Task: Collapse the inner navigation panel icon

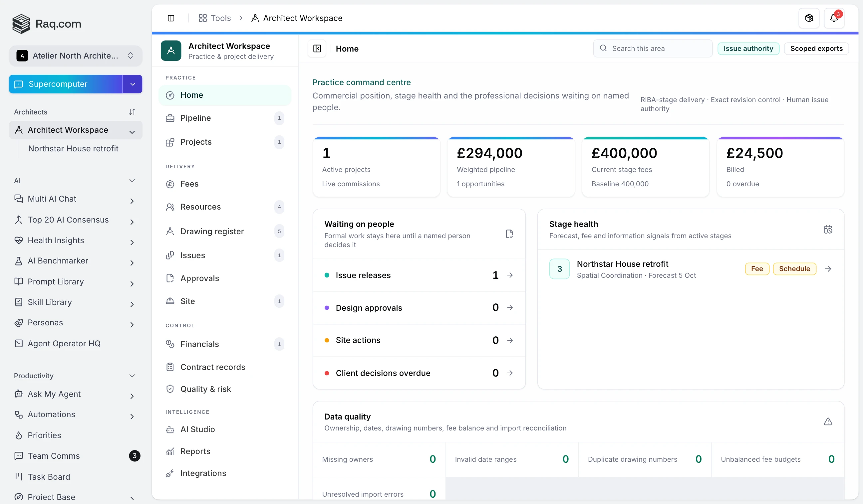Action: point(317,49)
